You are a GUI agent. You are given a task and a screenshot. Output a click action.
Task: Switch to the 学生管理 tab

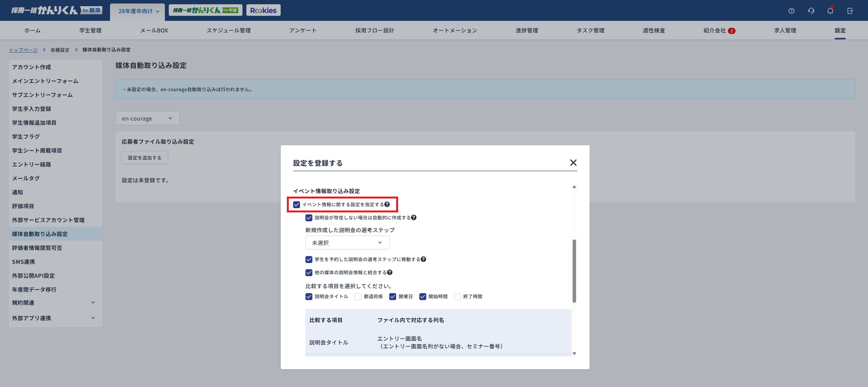[90, 30]
